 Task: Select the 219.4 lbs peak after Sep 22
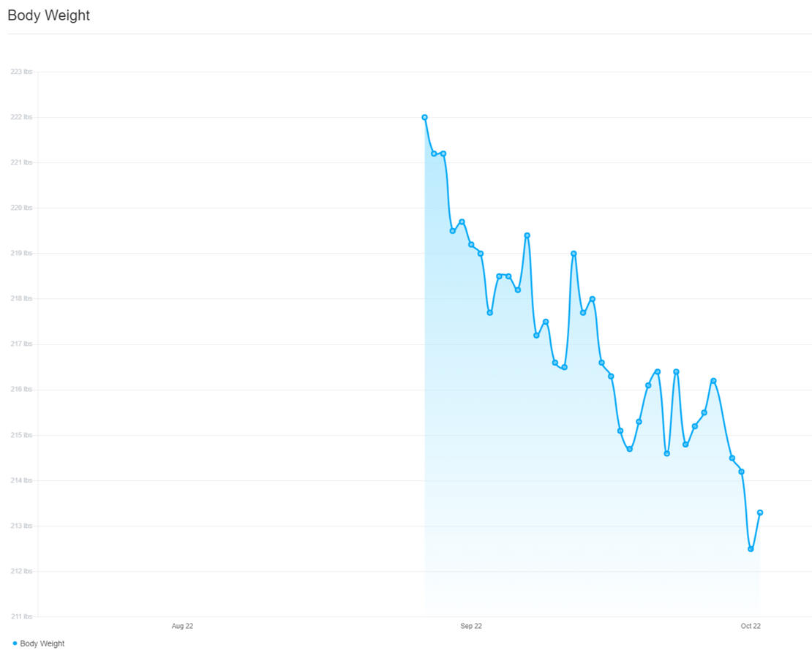527,235
